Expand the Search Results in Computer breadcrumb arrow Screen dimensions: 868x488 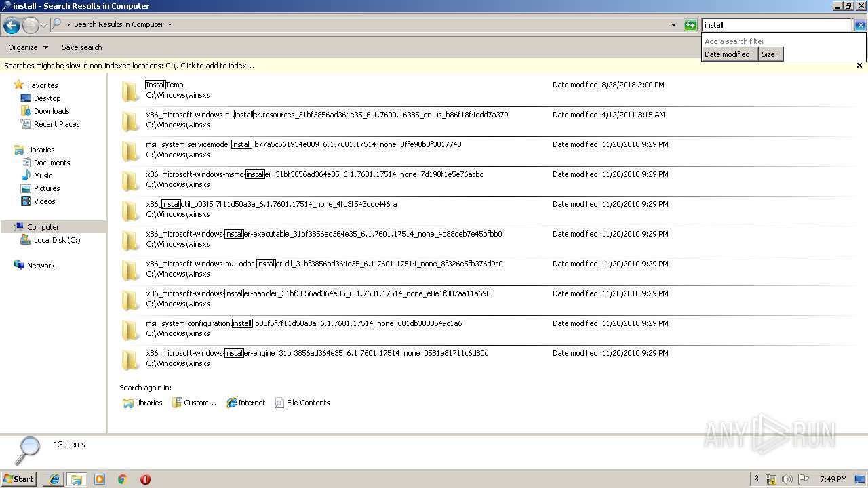click(170, 24)
